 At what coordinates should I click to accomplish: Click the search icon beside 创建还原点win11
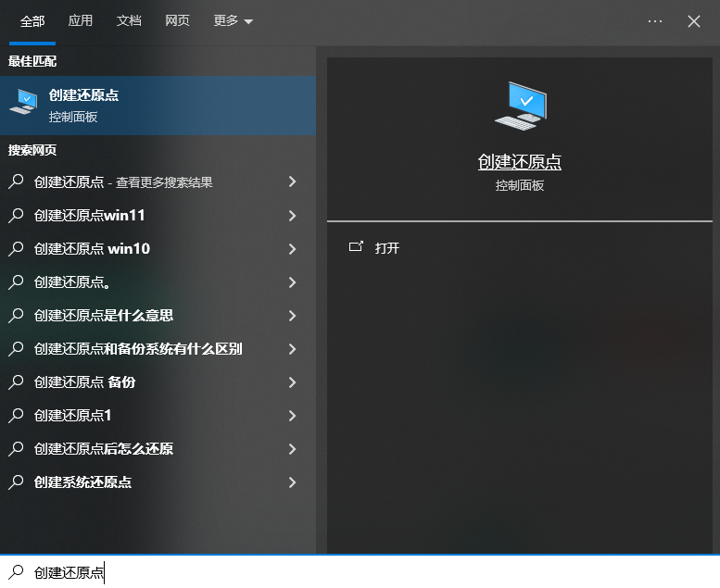click(16, 216)
